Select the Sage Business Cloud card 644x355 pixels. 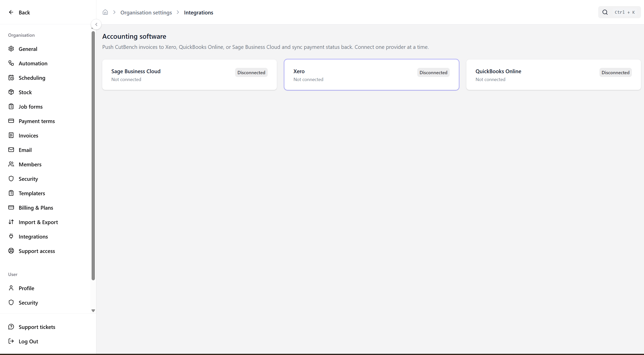190,75
